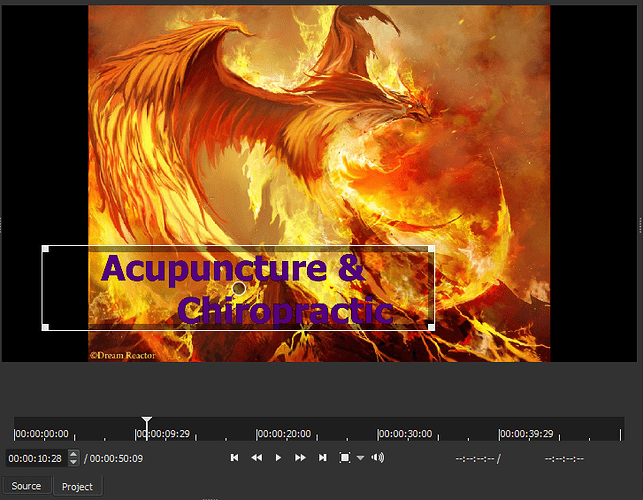This screenshot has height=500, width=643.
Task: Click the selection duration timecode placeholder
Action: (564, 459)
